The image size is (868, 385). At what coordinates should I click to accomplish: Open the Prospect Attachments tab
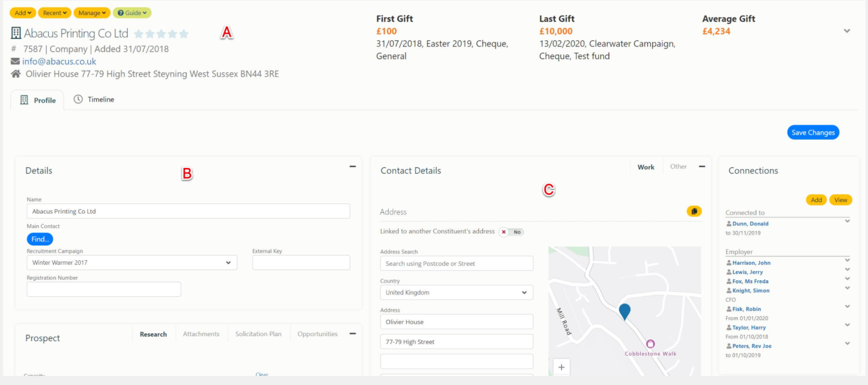(201, 334)
